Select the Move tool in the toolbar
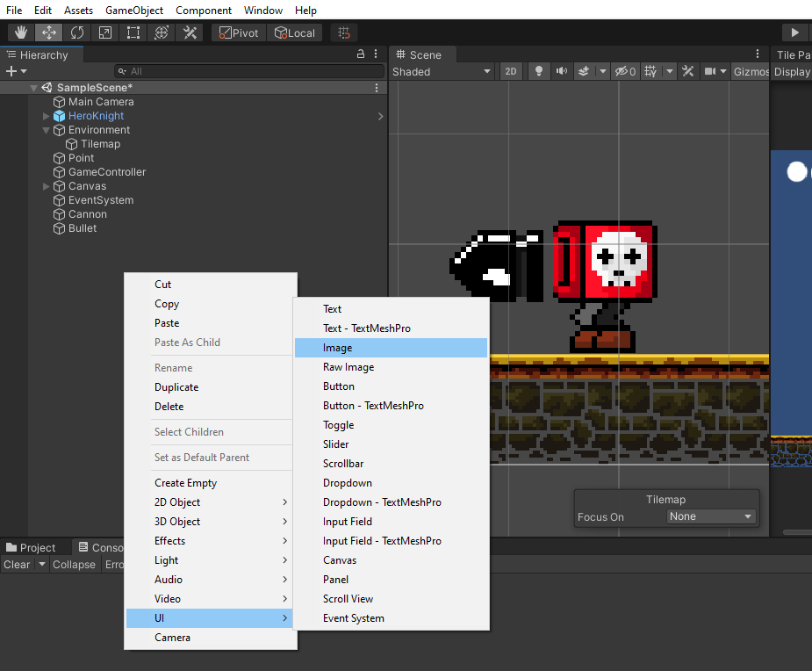 pos(49,32)
